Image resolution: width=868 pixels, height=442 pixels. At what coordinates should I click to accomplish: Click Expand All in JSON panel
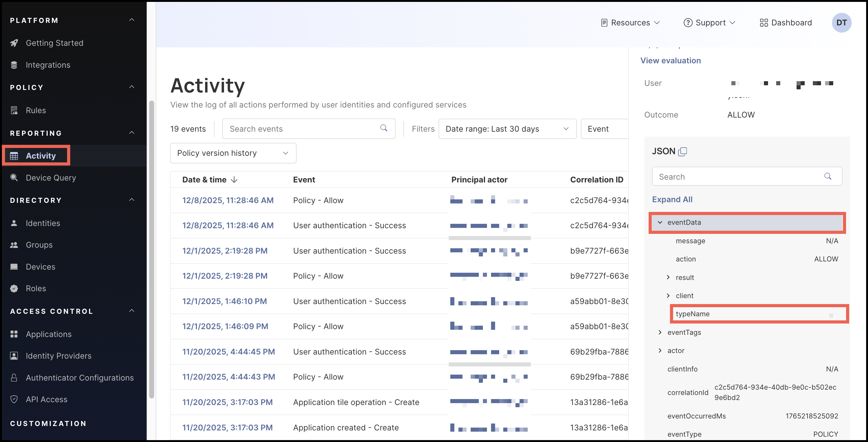click(672, 199)
